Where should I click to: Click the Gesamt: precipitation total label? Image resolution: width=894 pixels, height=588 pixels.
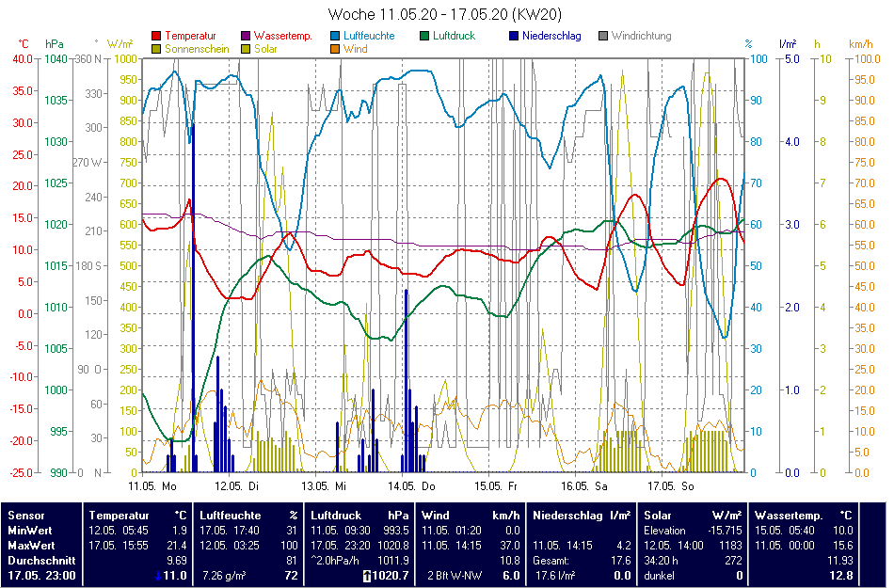tap(551, 561)
